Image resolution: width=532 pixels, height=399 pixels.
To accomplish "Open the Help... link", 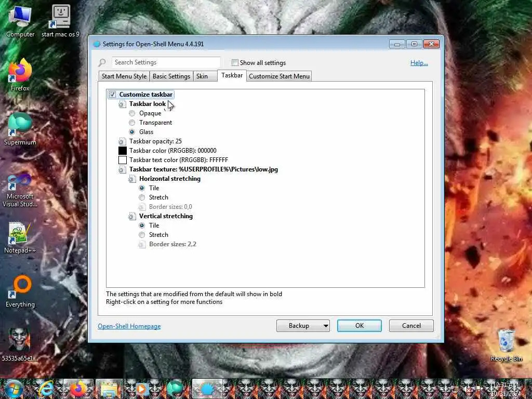I will click(419, 63).
